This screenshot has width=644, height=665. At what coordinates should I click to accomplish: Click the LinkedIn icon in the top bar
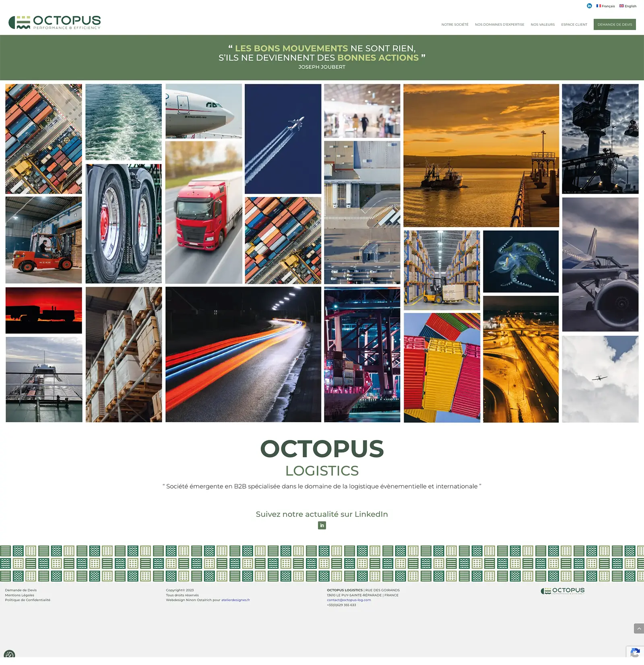pos(589,6)
